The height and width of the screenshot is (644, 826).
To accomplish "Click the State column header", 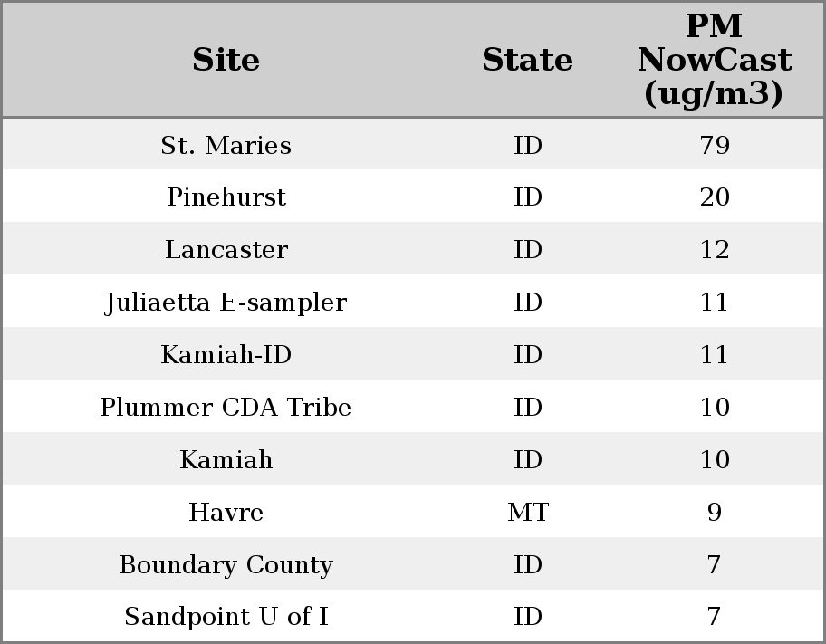I will (527, 61).
